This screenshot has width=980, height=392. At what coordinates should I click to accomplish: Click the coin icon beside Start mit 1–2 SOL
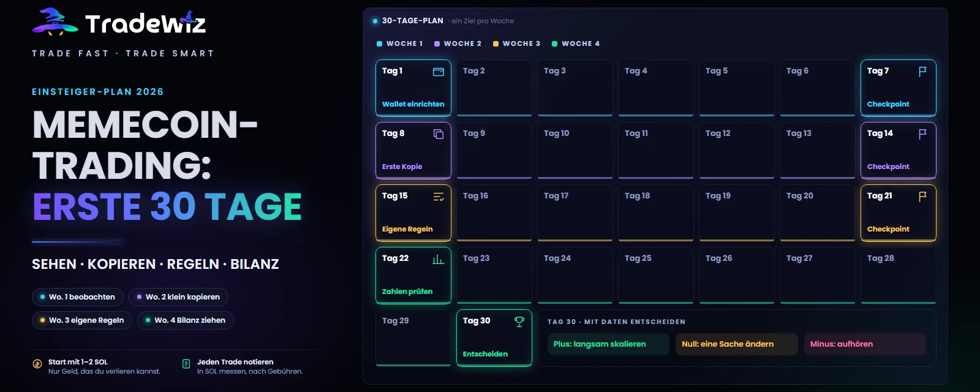pos(37,364)
